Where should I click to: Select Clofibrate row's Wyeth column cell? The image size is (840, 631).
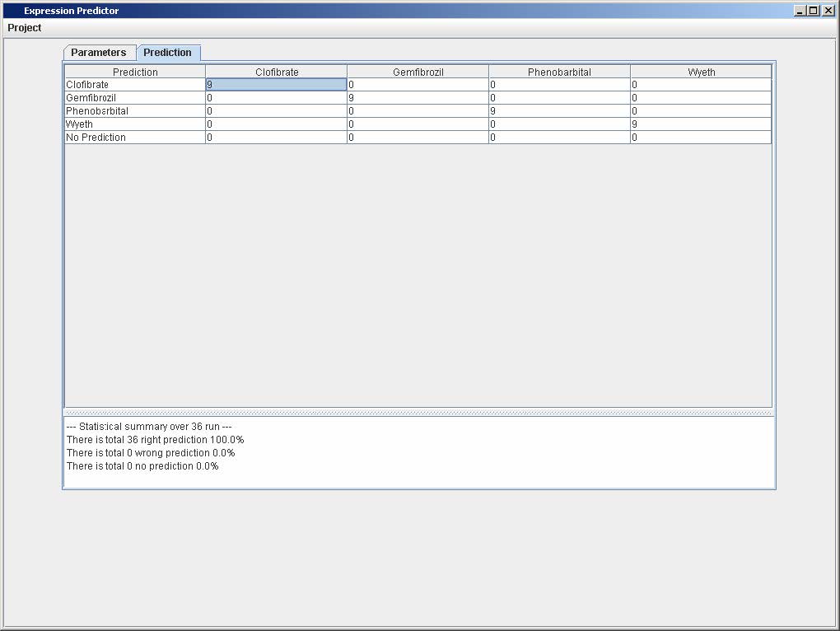click(701, 85)
